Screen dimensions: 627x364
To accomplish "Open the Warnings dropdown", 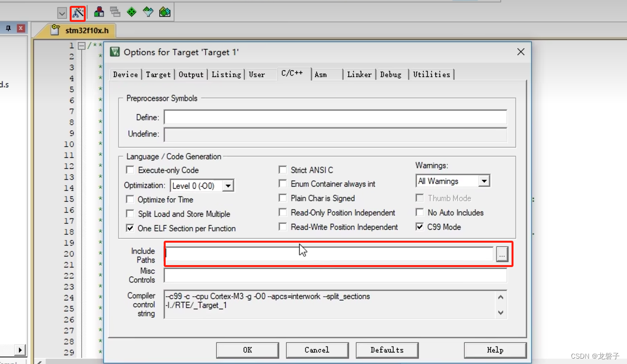I will [x=484, y=181].
